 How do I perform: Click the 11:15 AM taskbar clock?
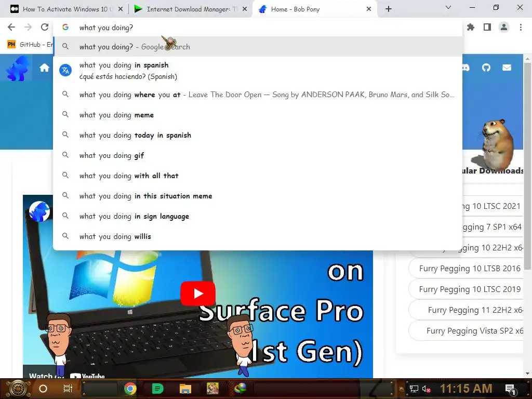466,389
